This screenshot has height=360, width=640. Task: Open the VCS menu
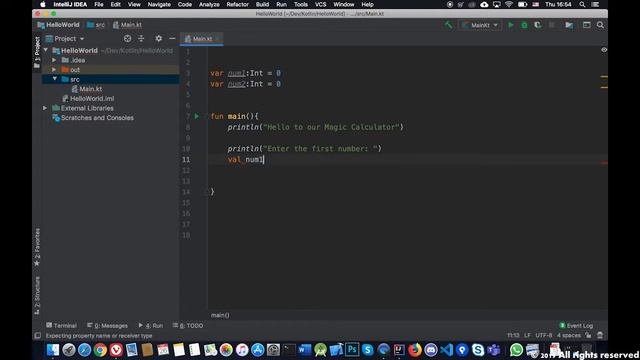click(320, 4)
